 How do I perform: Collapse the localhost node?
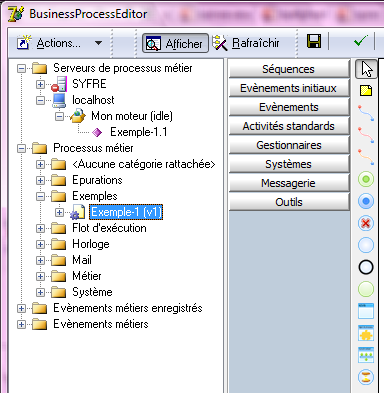[x=40, y=100]
